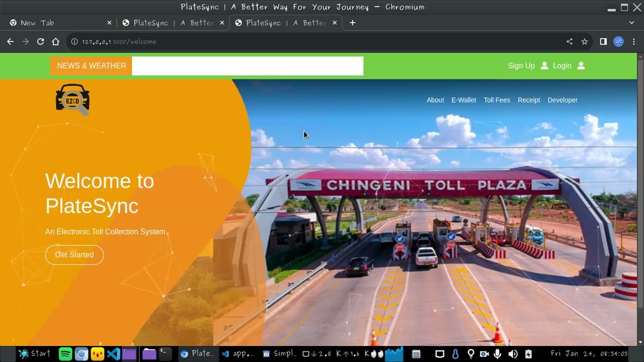This screenshot has width=644, height=362.
Task: Switch to the second PlateSync tab
Action: (174, 23)
